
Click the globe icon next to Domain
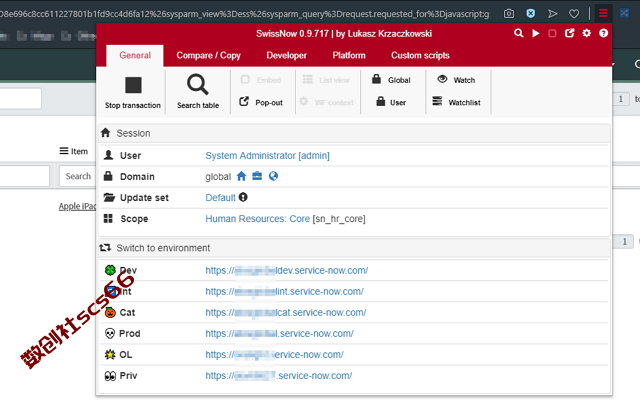tap(273, 176)
